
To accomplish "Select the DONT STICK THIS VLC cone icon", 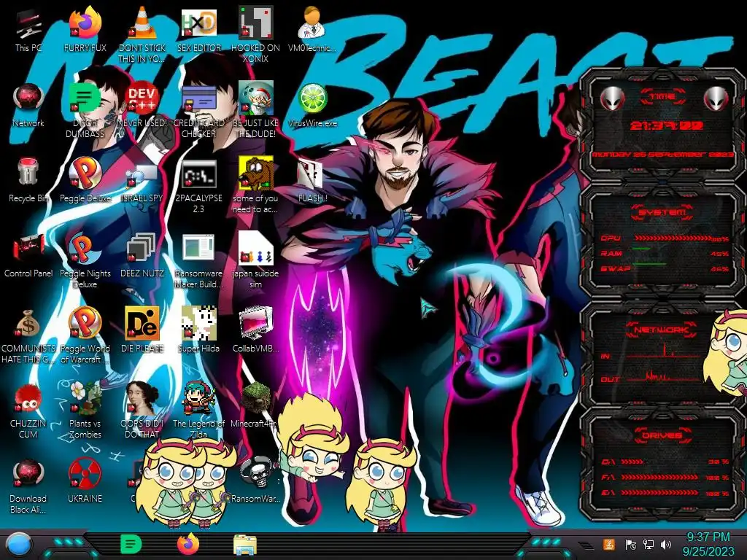I will pyautogui.click(x=142, y=24).
